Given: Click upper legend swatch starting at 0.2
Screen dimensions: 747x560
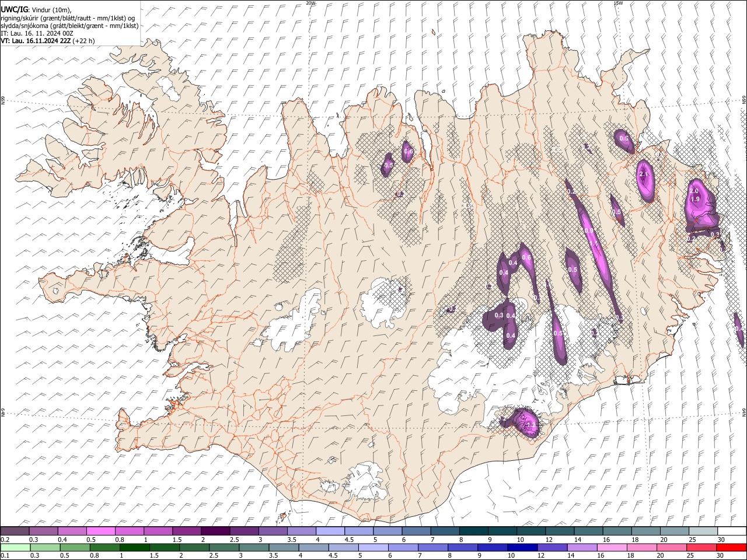Looking at the screenshot, I should point(15,531).
